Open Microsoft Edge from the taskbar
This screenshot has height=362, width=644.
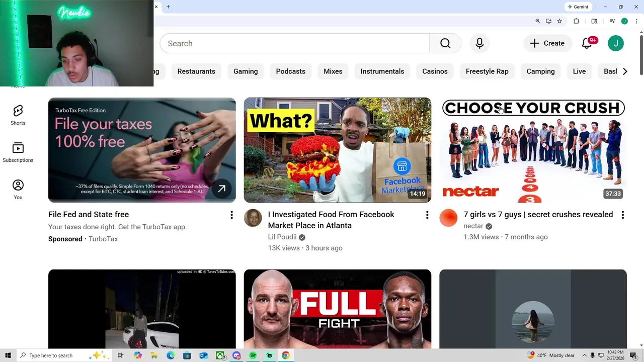(171, 355)
